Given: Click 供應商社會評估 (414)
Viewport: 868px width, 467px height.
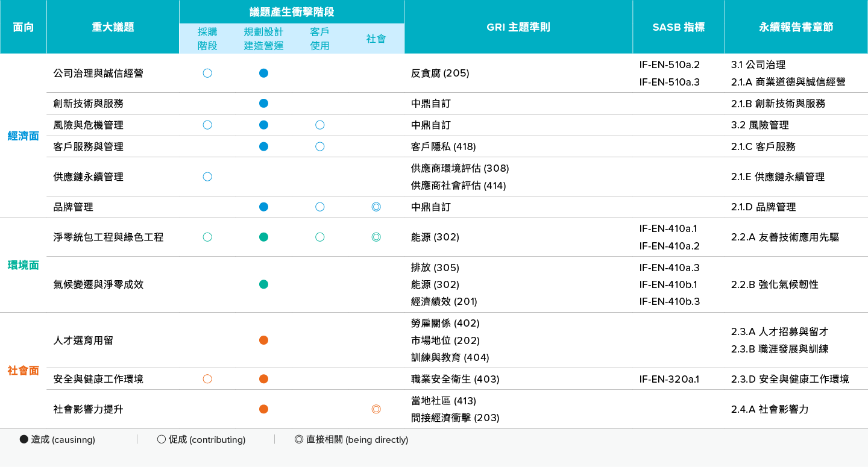Looking at the screenshot, I should click(x=459, y=186).
